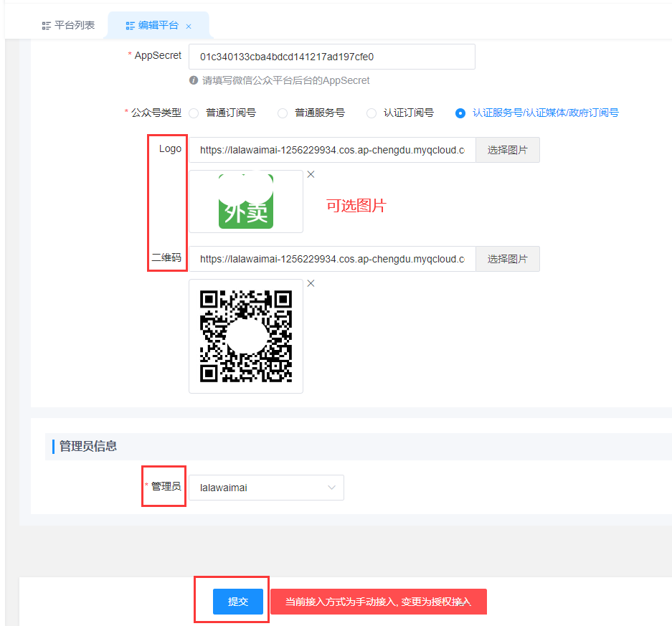The image size is (672, 626).
Task: Click 当前接入方式为手动接入, 变更为授权接入 button
Action: click(x=379, y=602)
